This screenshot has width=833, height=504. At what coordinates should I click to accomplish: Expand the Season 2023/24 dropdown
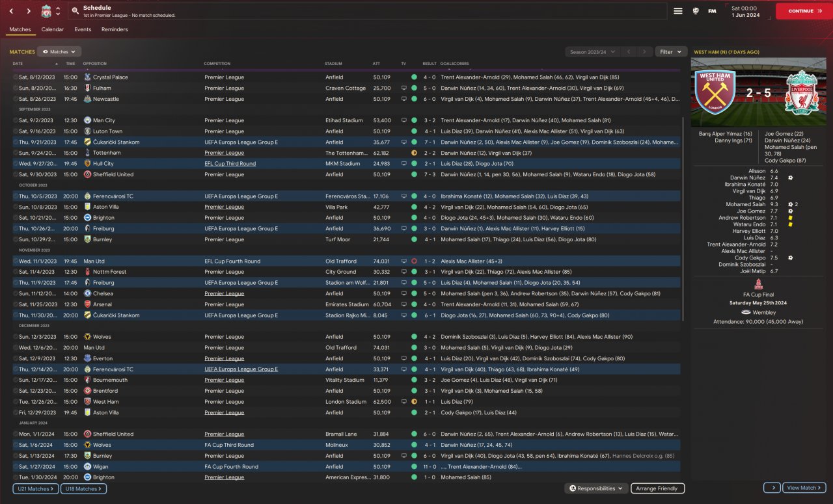pyautogui.click(x=592, y=52)
